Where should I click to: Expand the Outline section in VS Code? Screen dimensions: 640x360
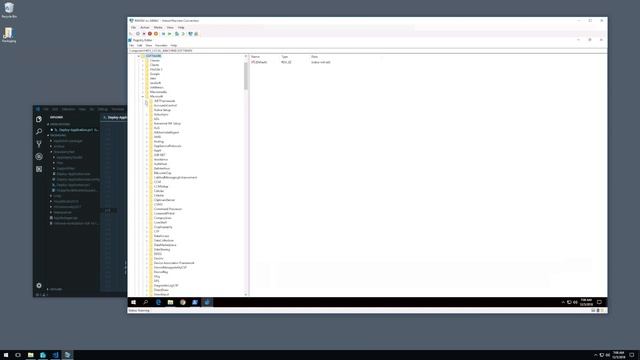56,289
